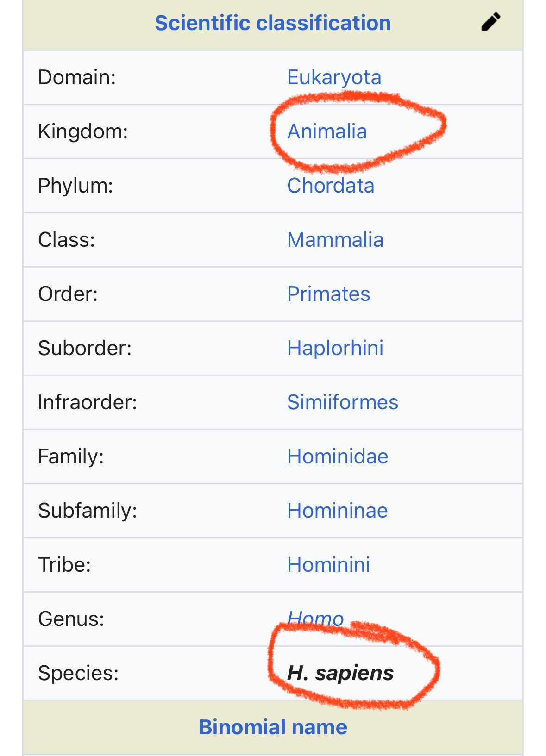Open the italic Homo genus link

pyautogui.click(x=315, y=619)
